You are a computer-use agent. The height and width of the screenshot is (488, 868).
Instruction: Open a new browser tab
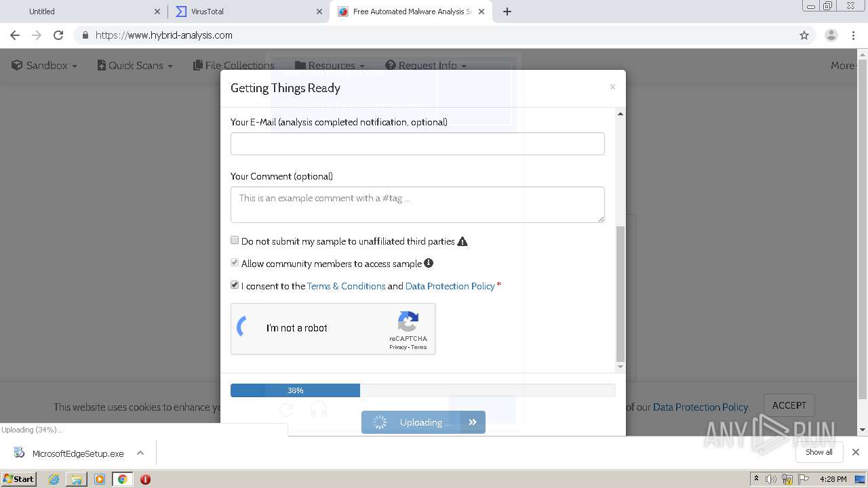pyautogui.click(x=507, y=12)
